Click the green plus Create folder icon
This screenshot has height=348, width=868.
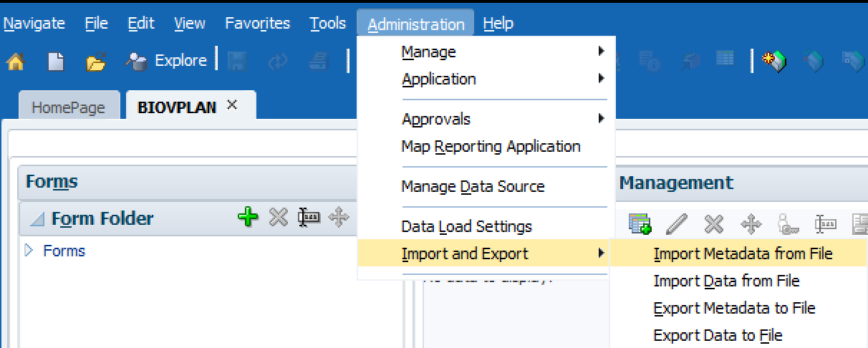tap(248, 217)
